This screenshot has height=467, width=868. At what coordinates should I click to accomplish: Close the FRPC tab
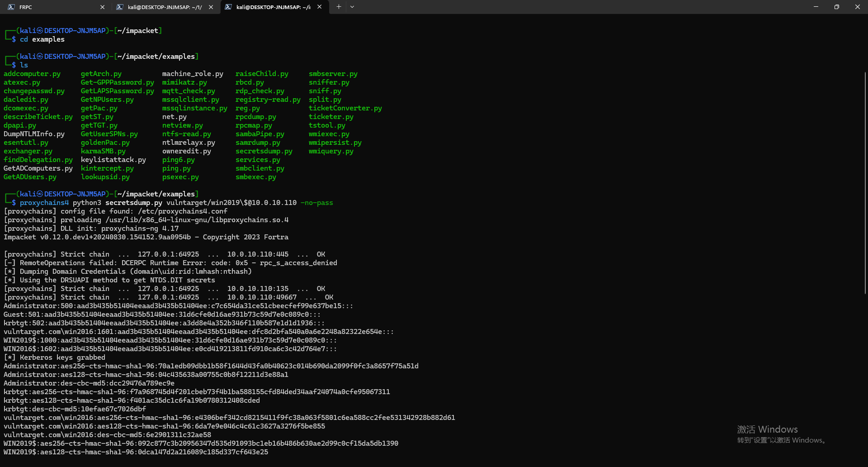[102, 7]
